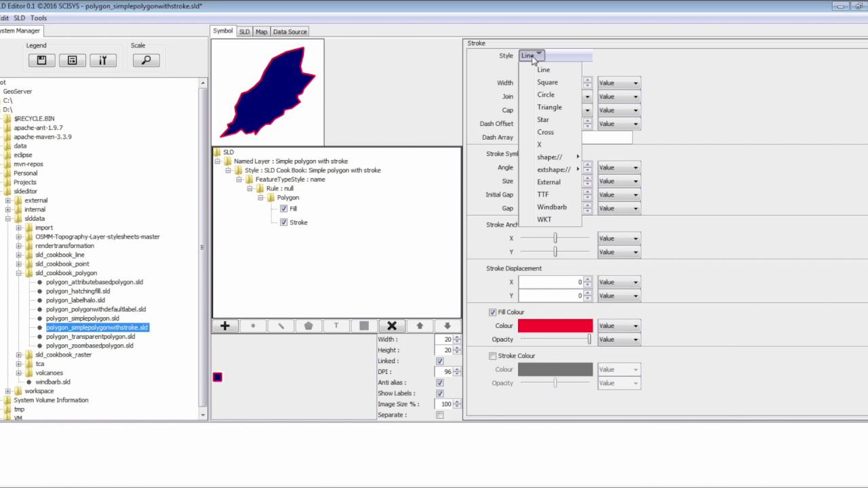Uncheck the Fill Colour checkbox
Image resolution: width=868 pixels, height=488 pixels.
click(492, 312)
